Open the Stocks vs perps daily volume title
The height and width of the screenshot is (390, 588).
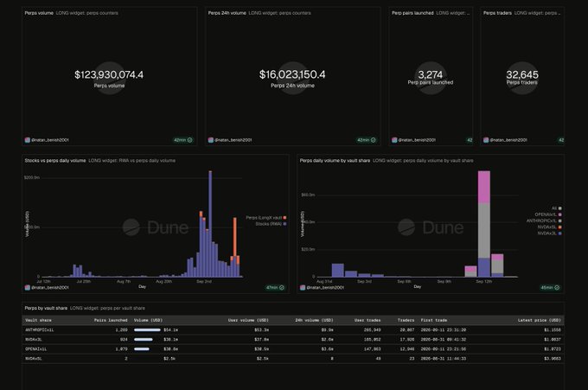click(x=55, y=161)
